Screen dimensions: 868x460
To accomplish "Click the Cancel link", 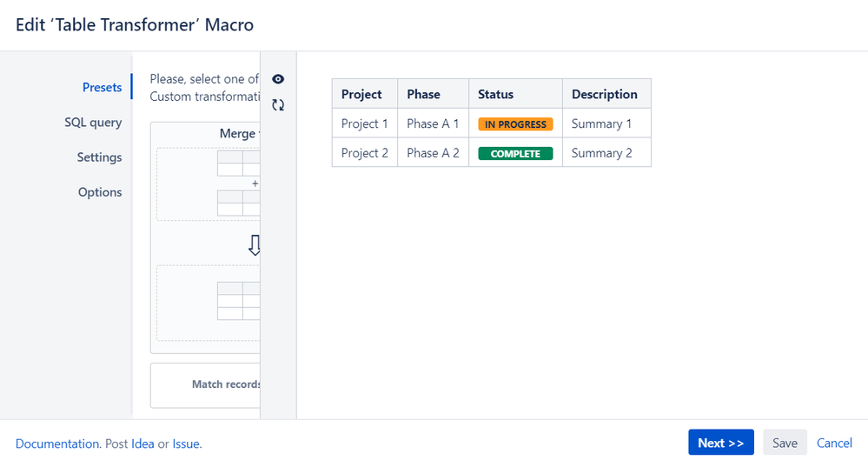I will coord(834,443).
